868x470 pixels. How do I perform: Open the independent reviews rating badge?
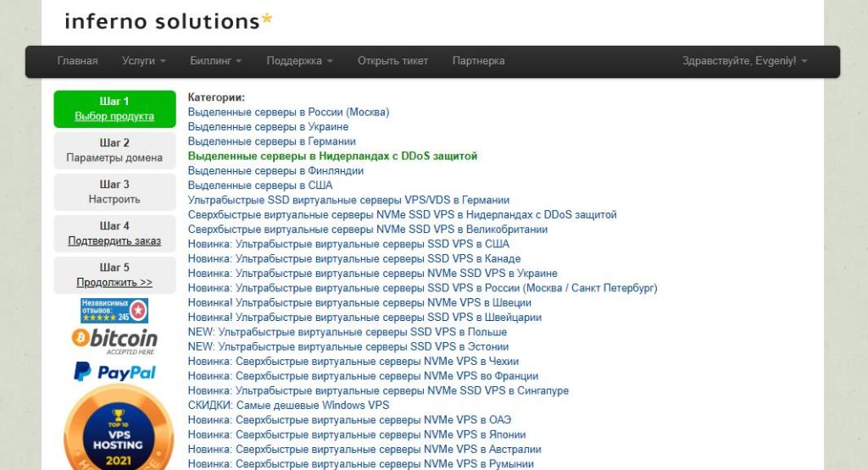point(114,310)
